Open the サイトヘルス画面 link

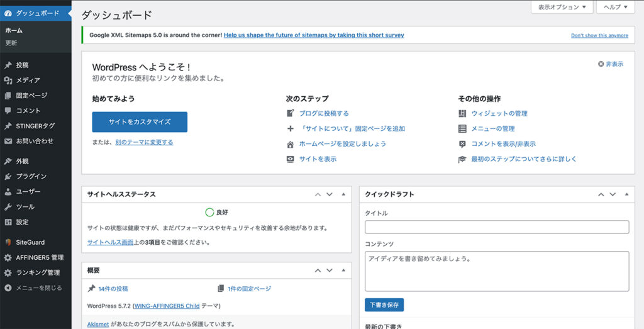[x=111, y=242]
